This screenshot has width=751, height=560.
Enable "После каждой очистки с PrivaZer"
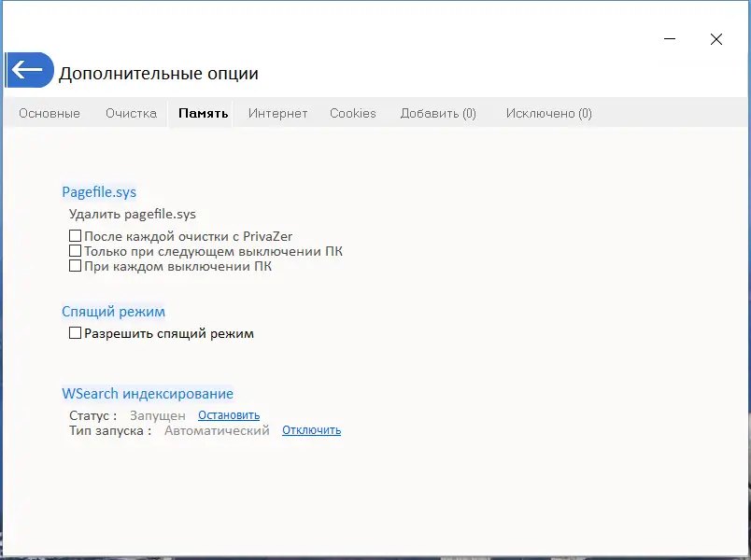pos(75,235)
